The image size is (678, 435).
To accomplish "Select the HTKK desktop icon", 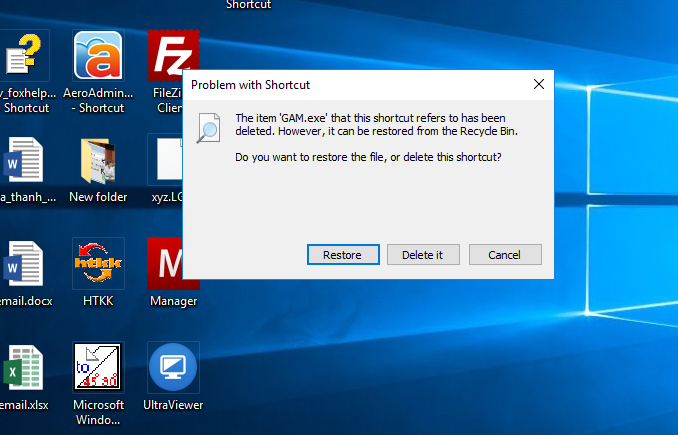I will point(98,263).
